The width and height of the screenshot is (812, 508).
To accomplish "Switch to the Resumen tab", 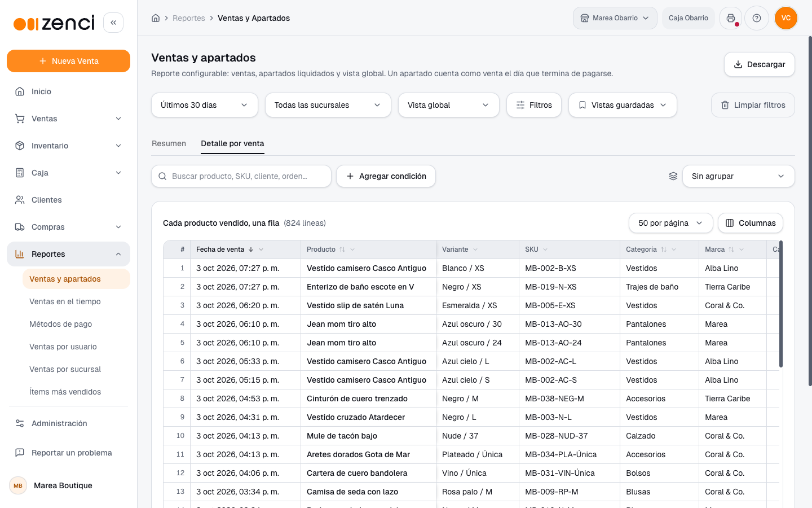I will [x=169, y=143].
